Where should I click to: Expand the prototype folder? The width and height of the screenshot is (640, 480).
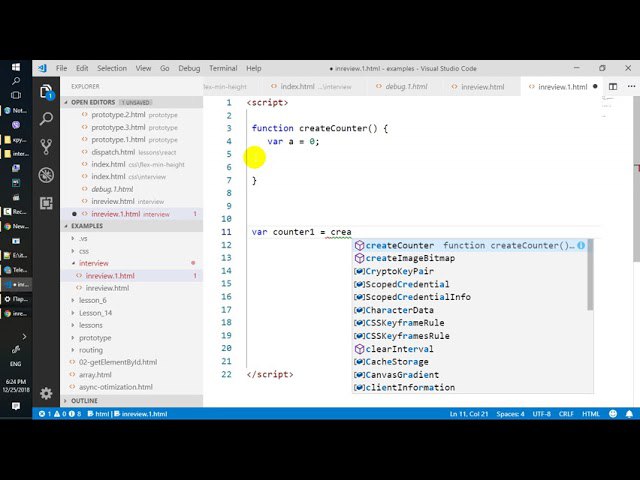click(95, 338)
